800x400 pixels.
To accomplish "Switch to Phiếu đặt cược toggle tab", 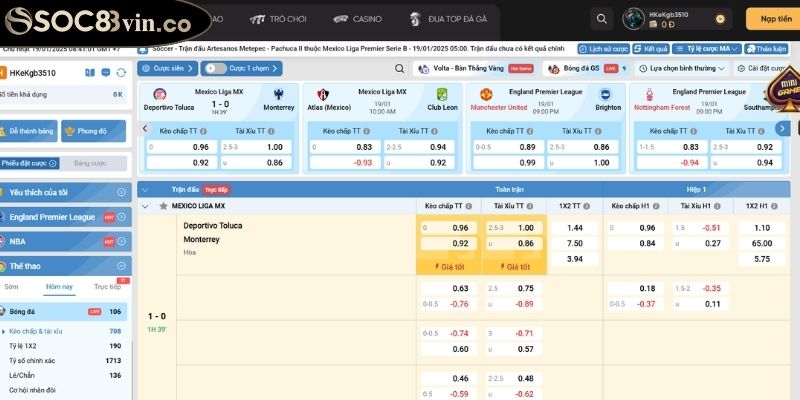I will [32, 163].
